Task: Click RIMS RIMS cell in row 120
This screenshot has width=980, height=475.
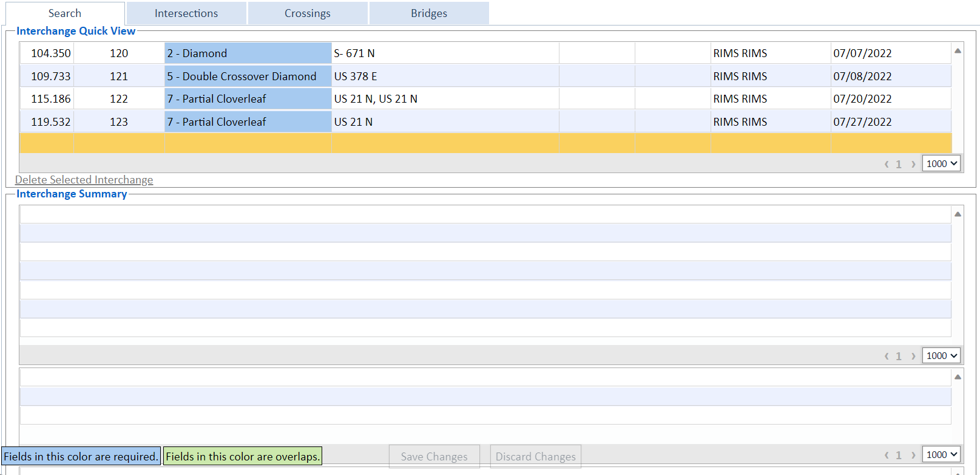Action: click(771, 53)
